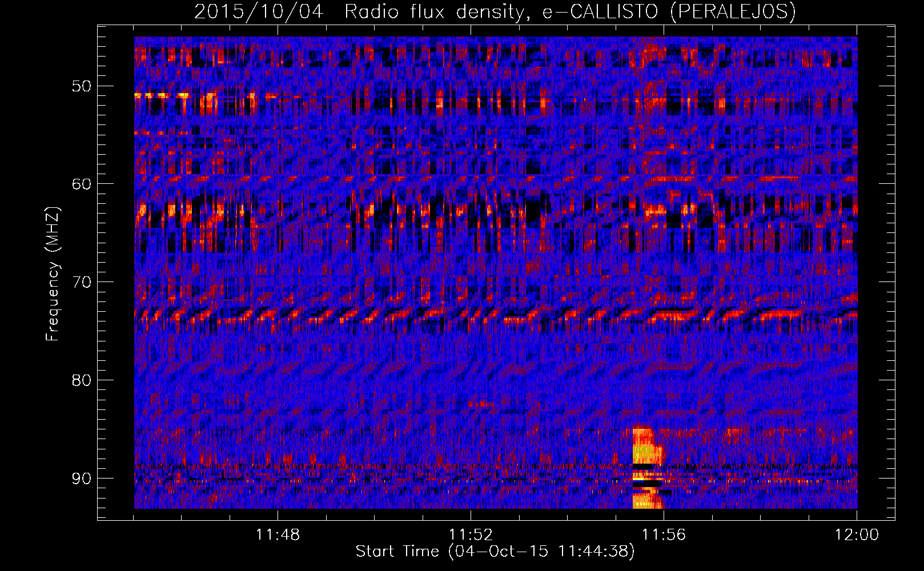Click the 'Frequency (MHZ)' axis label
The height and width of the screenshot is (571, 924).
(52, 274)
